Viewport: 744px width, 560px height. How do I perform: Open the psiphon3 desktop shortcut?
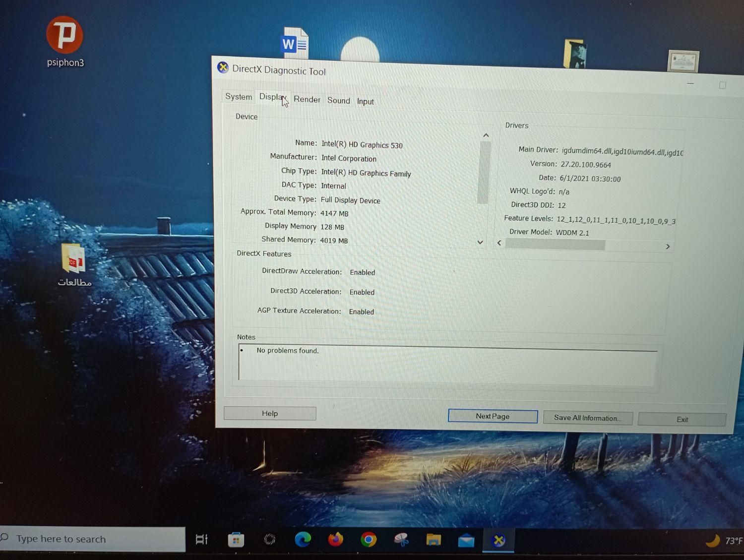pos(65,42)
